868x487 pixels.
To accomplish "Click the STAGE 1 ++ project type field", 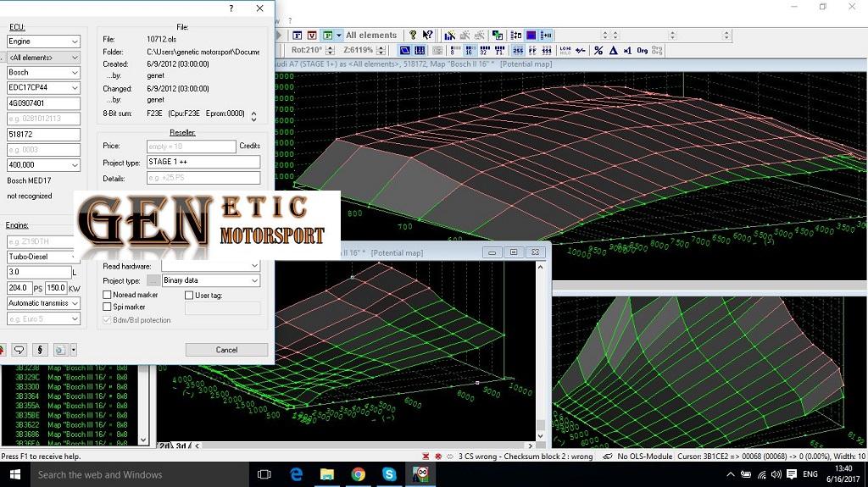I will 203,162.
